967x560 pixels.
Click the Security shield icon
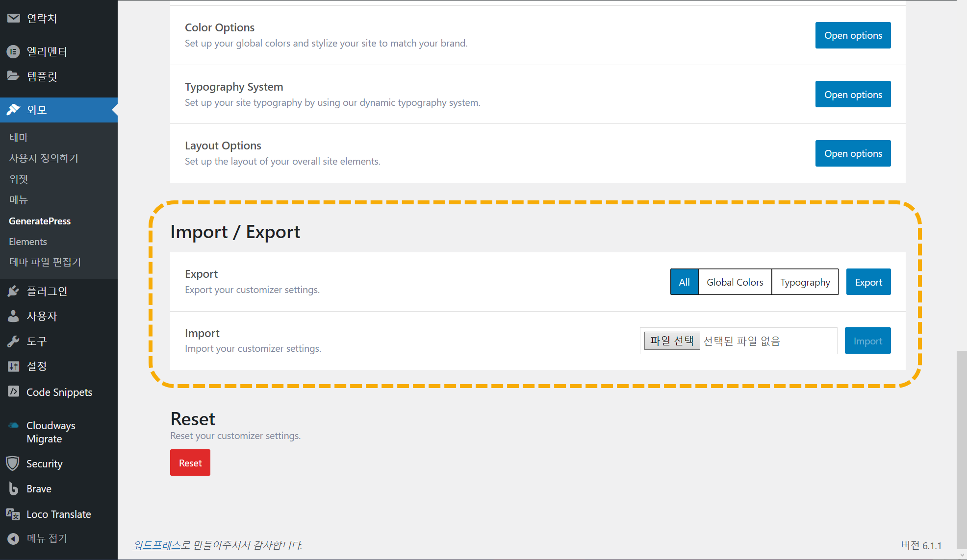pyautogui.click(x=13, y=463)
